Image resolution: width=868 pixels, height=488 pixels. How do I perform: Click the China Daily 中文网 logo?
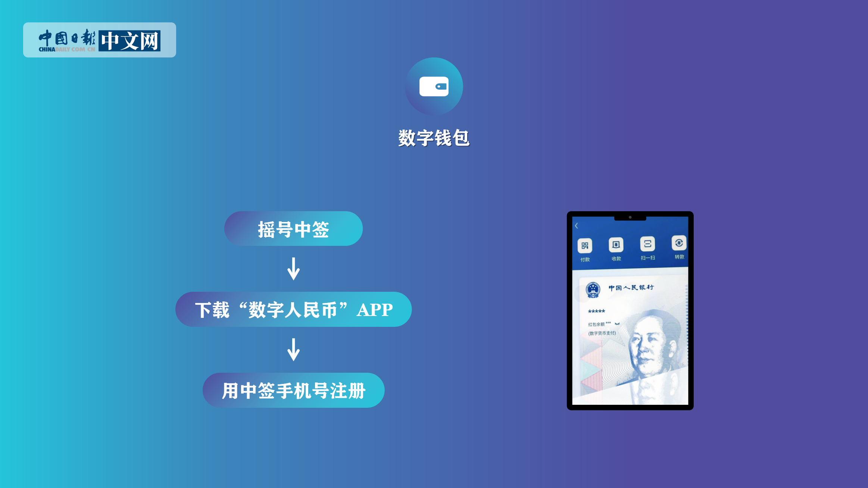(x=100, y=40)
